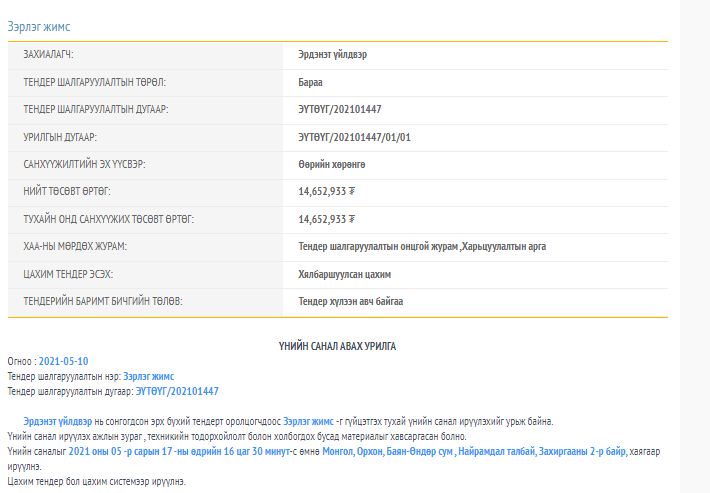
Task: Click the deadline "2021 оны 05 -р сарын 17" text
Action: [x=124, y=452]
